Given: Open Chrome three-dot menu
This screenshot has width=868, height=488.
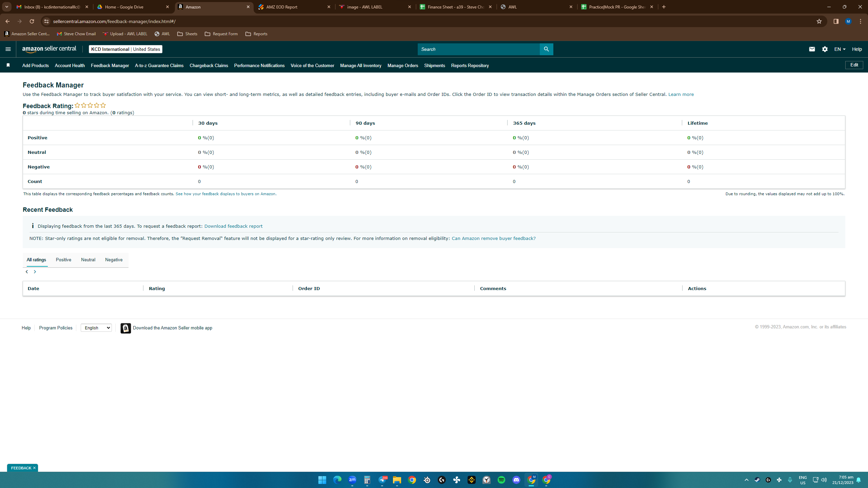Looking at the screenshot, I should coord(861,21).
